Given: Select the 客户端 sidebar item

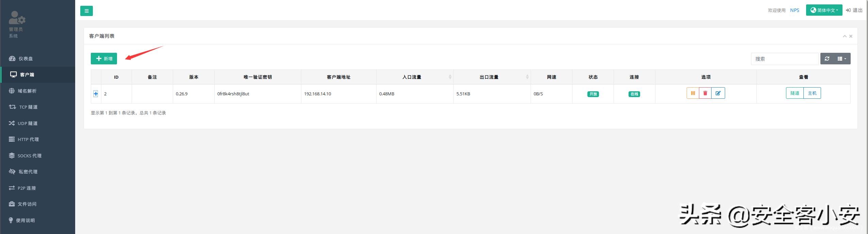Looking at the screenshot, I should point(37,75).
